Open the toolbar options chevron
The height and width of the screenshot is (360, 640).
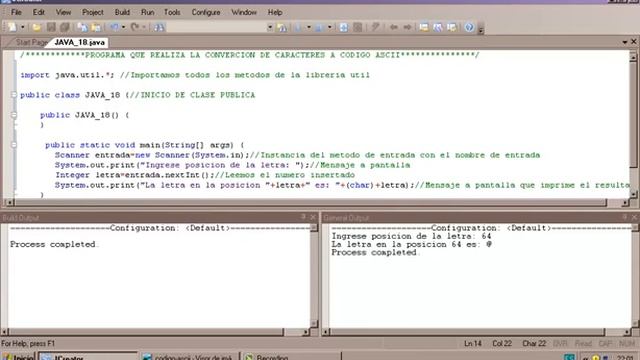click(481, 29)
